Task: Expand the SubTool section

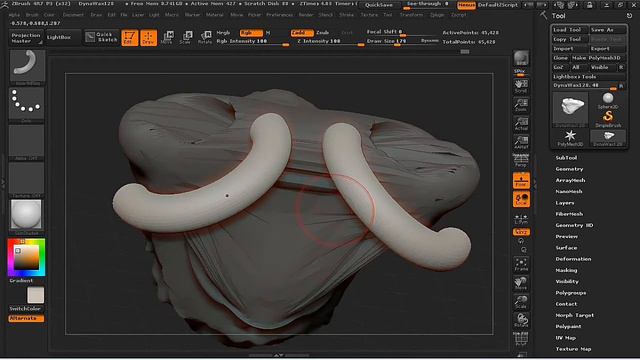Action: tap(566, 158)
